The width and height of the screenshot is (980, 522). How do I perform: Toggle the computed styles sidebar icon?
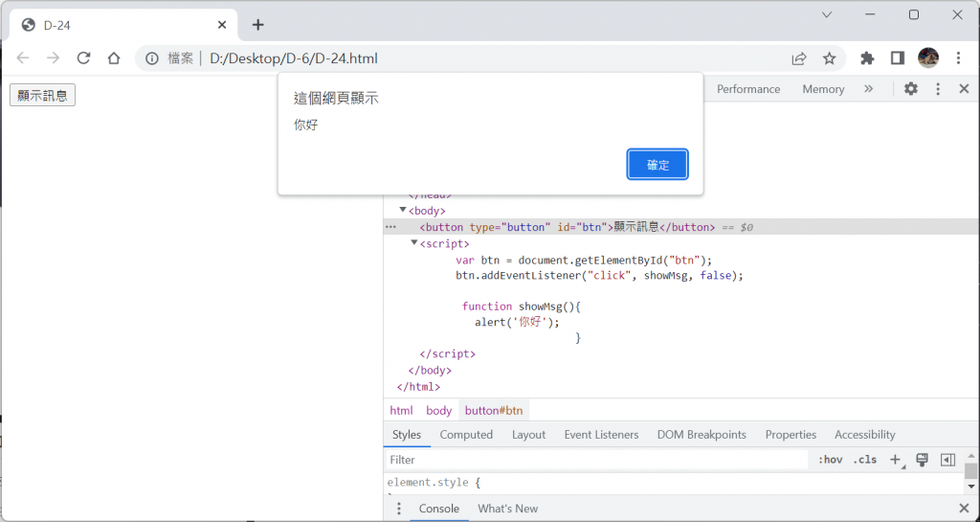click(947, 460)
